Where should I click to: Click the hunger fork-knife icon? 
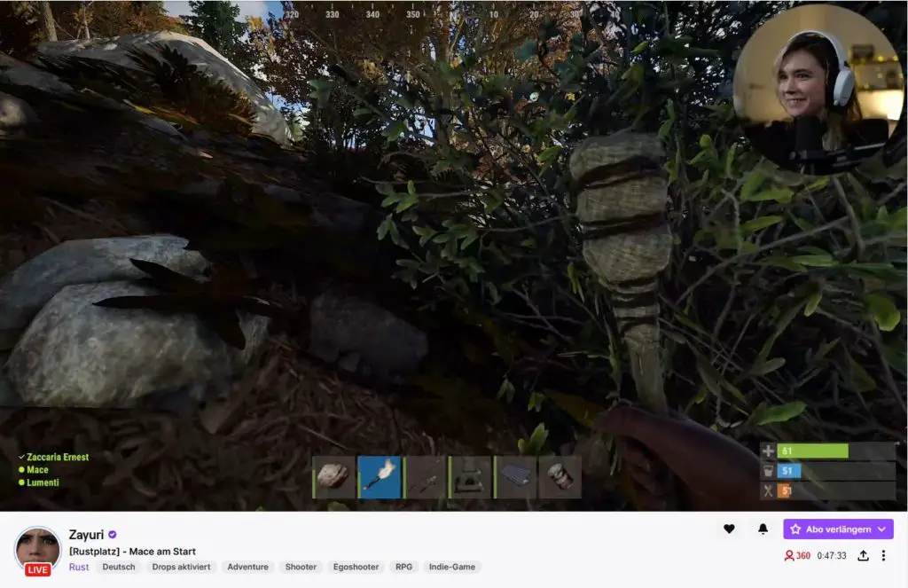(768, 490)
